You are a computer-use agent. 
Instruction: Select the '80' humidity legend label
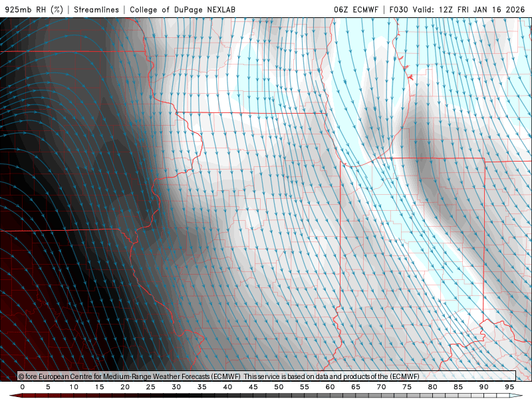tap(433, 387)
